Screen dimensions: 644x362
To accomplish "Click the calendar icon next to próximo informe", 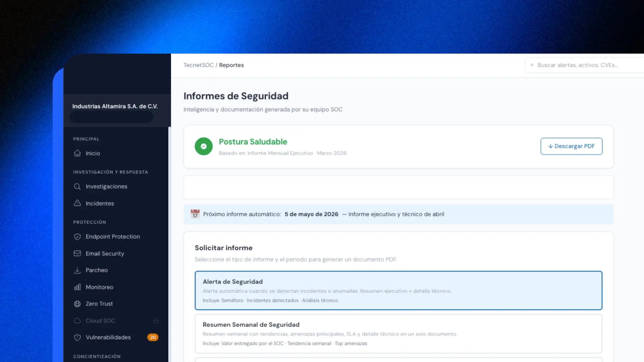I will tap(195, 214).
